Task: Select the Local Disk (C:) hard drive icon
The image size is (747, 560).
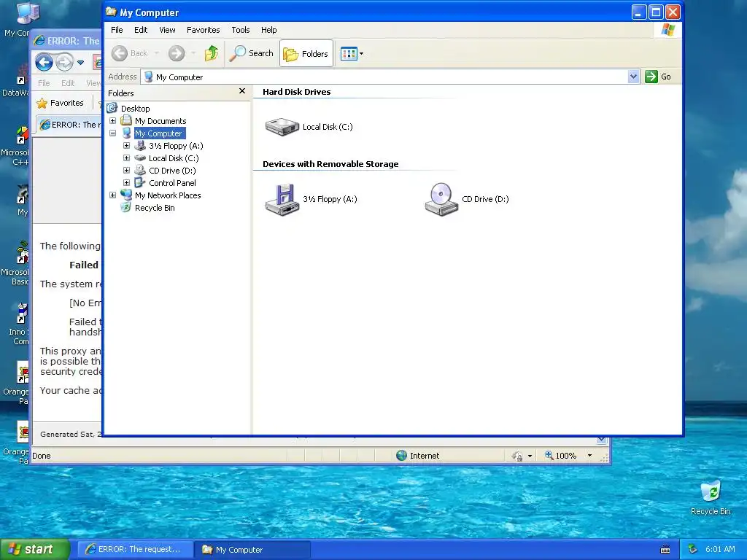Action: coord(282,127)
